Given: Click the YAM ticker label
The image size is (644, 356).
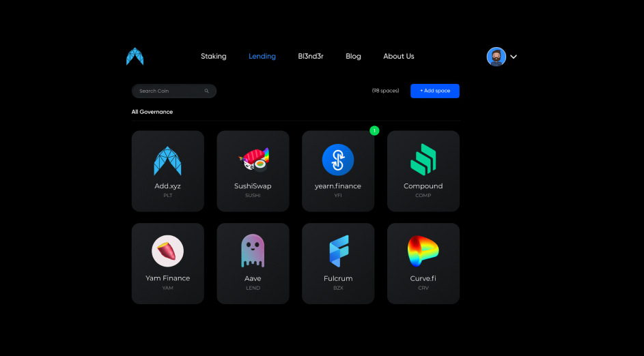Looking at the screenshot, I should [x=167, y=288].
